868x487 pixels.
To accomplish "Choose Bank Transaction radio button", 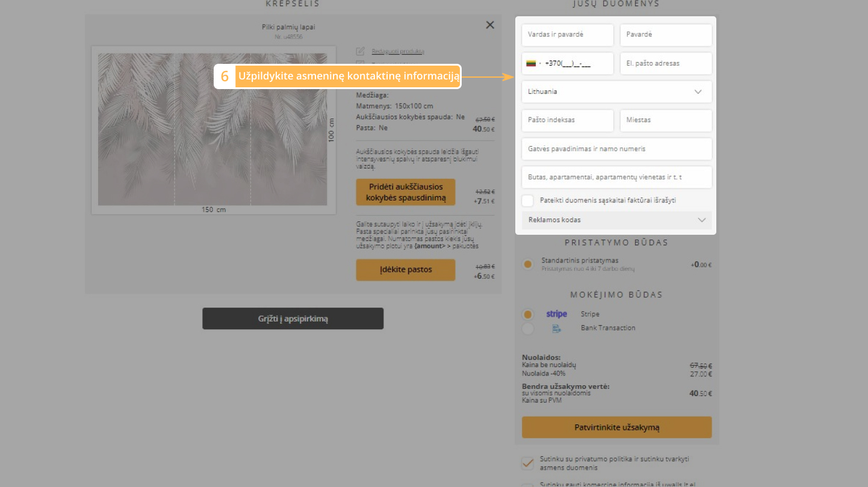I will tap(528, 328).
